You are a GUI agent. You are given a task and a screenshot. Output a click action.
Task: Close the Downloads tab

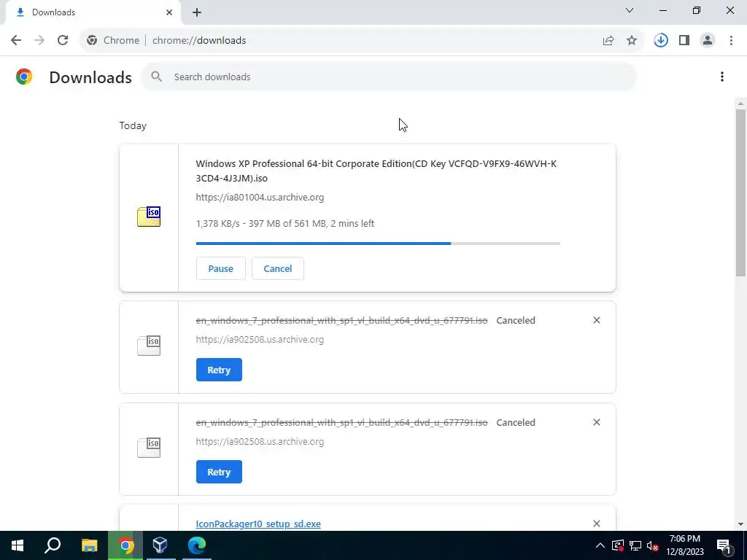(x=169, y=12)
